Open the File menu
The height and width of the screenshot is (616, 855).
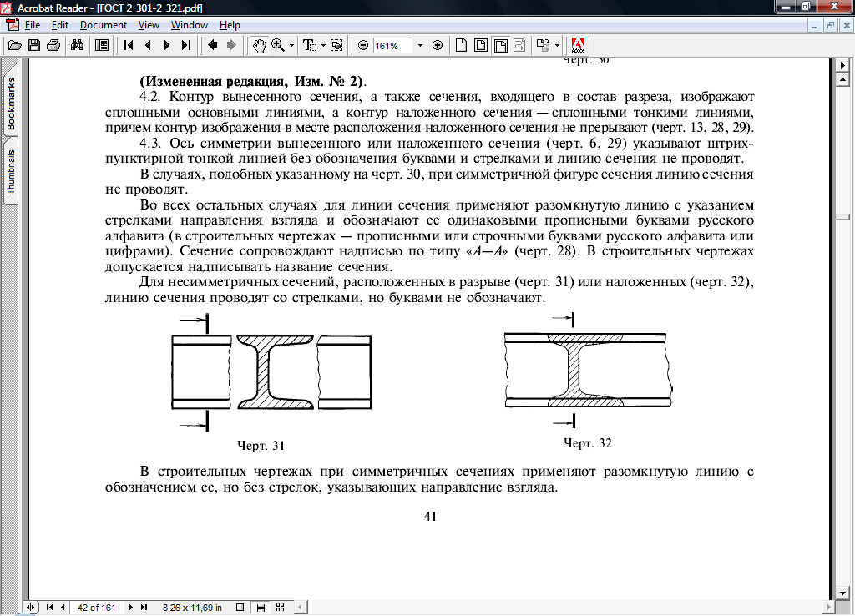pyautogui.click(x=33, y=25)
